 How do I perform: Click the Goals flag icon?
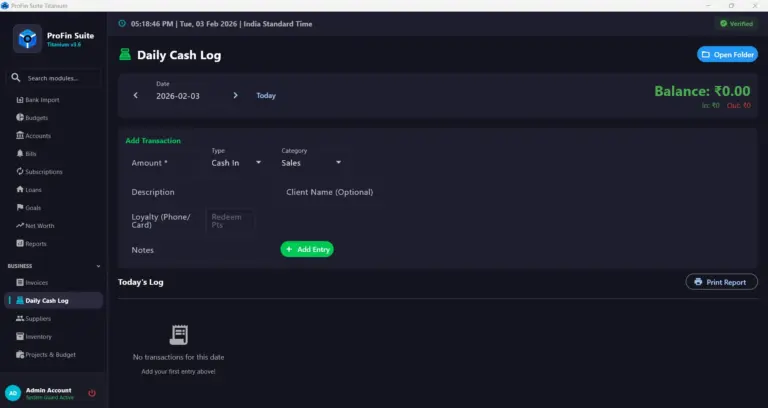tap(20, 208)
